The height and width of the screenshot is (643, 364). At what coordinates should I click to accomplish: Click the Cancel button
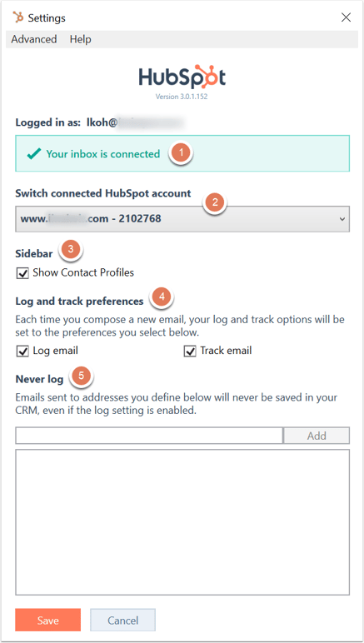point(123,620)
